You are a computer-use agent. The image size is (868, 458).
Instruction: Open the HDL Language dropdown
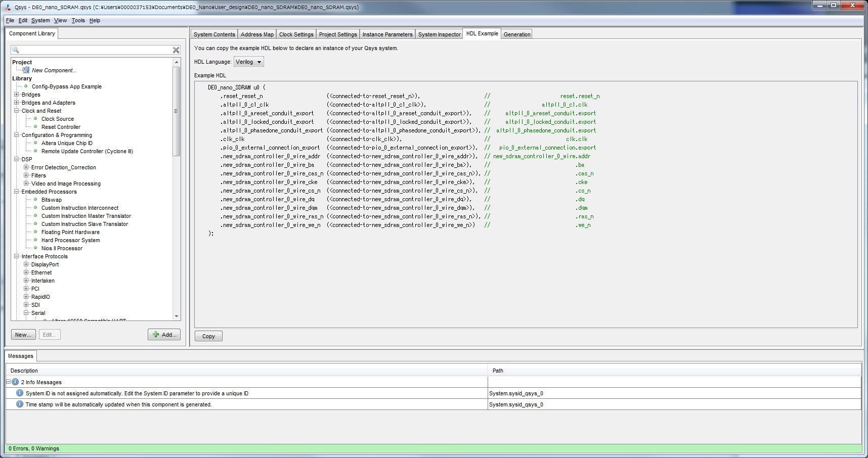[x=248, y=62]
